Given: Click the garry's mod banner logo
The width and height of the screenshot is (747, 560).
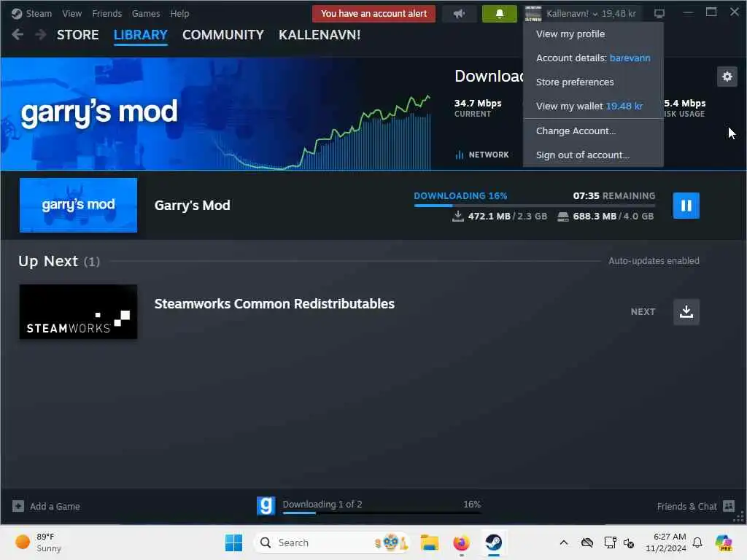Looking at the screenshot, I should pyautogui.click(x=99, y=113).
